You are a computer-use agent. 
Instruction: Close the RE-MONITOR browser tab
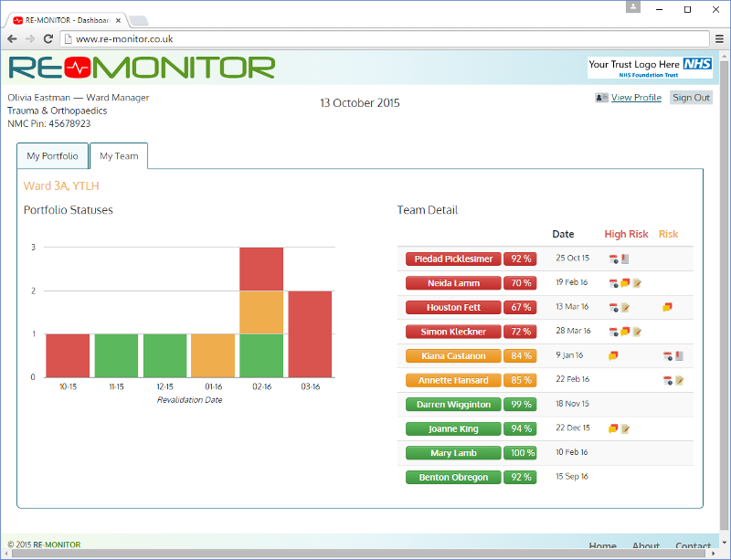pos(119,20)
